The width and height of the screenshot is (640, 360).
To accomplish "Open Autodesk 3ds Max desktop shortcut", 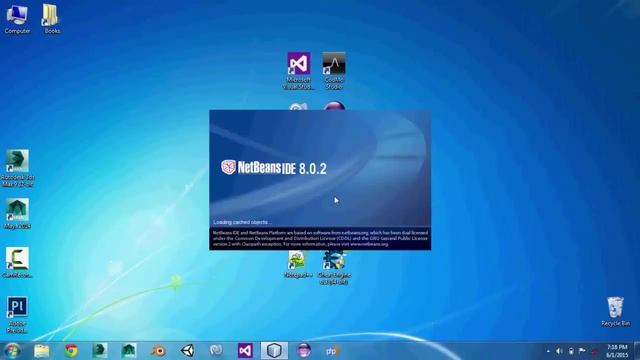I will pyautogui.click(x=17, y=168).
